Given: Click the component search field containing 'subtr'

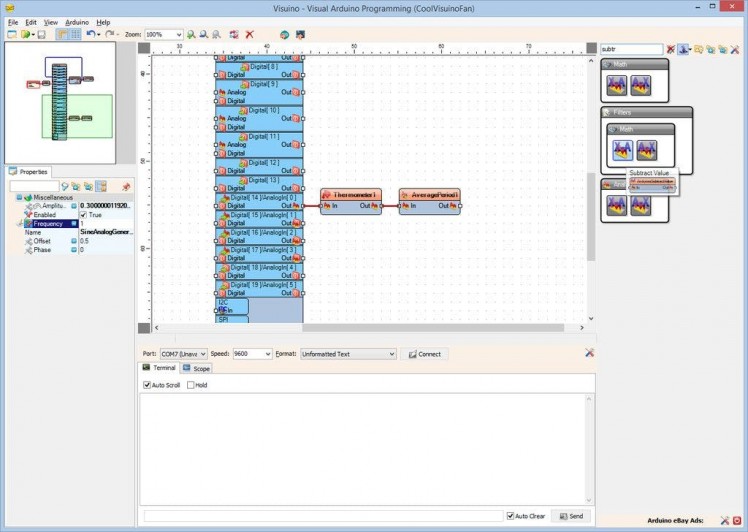Looking at the screenshot, I should click(630, 49).
